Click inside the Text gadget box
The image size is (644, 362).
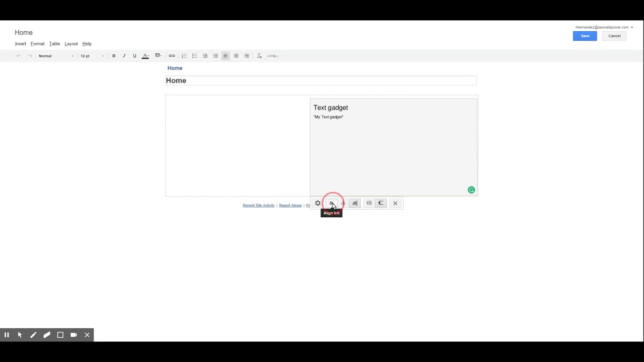[x=393, y=147]
